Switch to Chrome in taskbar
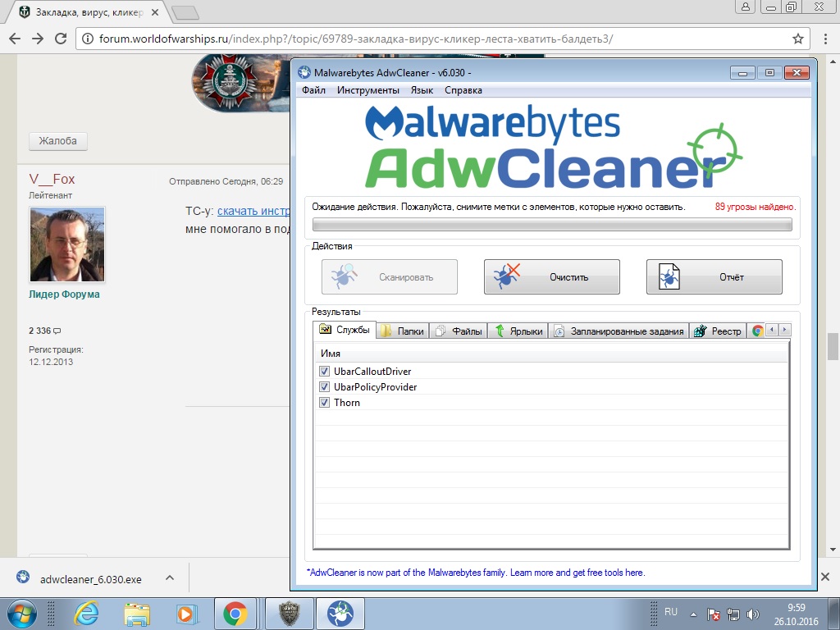Viewport: 840px width, 630px height. (235, 614)
